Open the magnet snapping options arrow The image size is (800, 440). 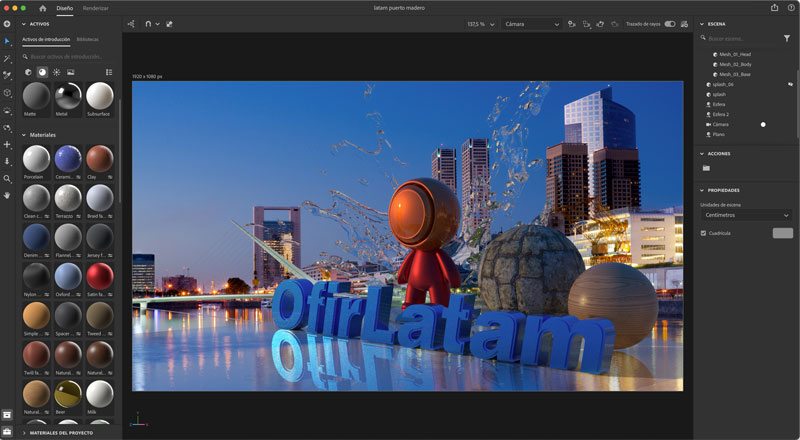(158, 24)
